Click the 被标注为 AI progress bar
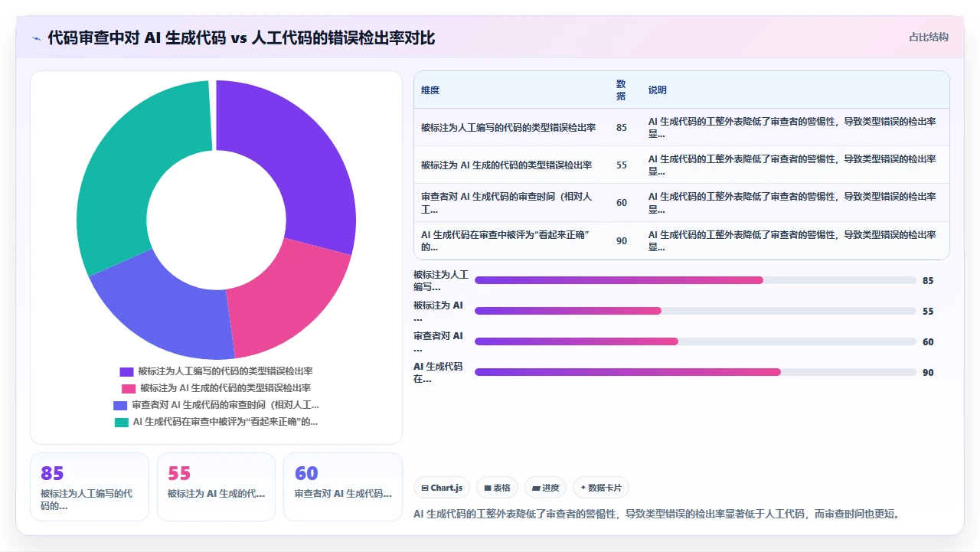The height and width of the screenshot is (552, 980). (x=695, y=311)
